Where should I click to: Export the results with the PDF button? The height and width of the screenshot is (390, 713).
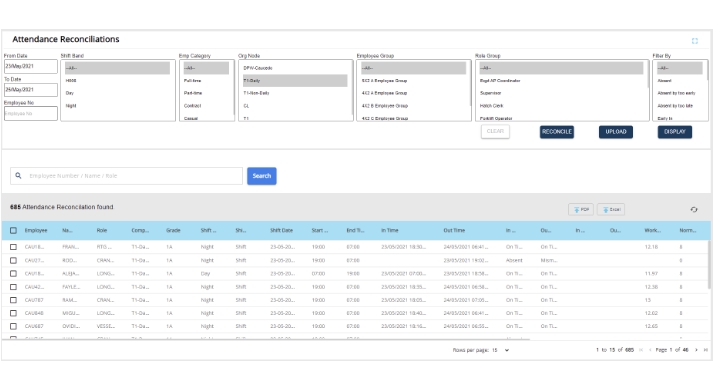click(x=581, y=210)
